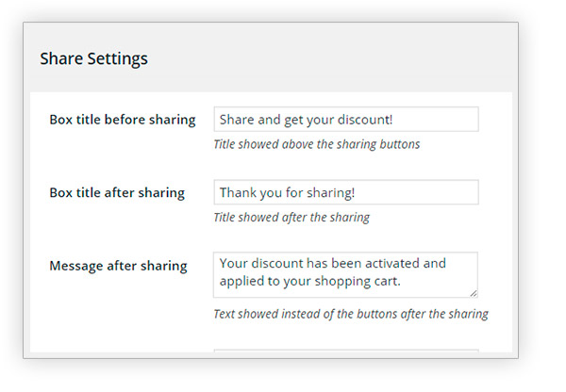The height and width of the screenshot is (392, 566).
Task: Click the 'Share Settings' heading
Action: coord(93,58)
